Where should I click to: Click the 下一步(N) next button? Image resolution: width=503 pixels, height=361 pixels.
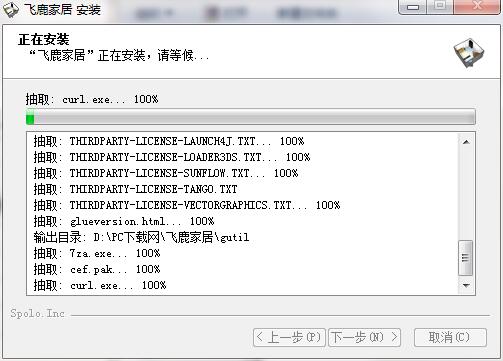click(x=364, y=337)
